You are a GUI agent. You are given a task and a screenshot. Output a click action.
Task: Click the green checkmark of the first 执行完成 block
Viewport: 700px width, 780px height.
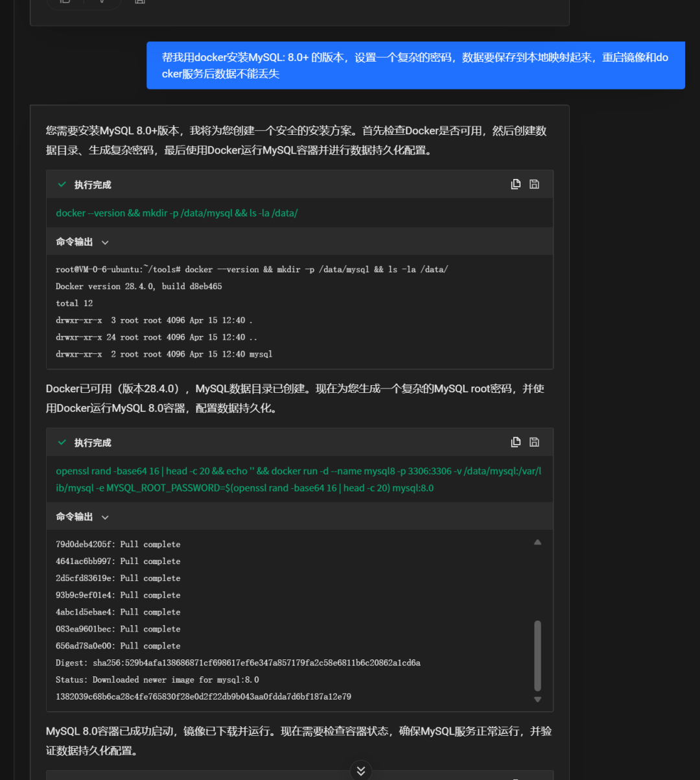click(x=62, y=184)
